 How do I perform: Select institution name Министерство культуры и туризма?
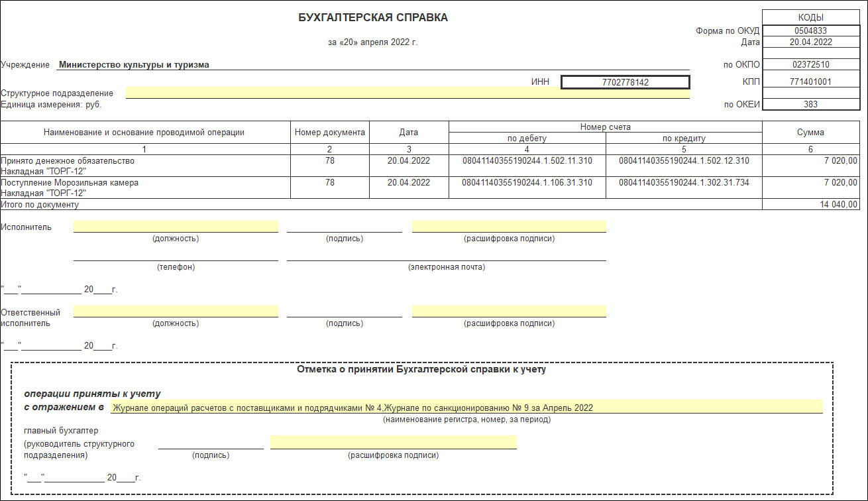tap(134, 65)
